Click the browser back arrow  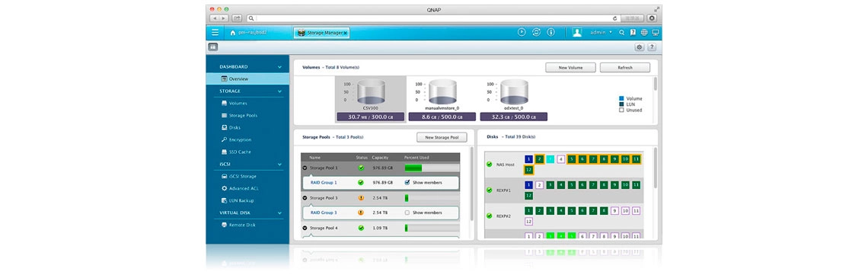tap(215, 18)
